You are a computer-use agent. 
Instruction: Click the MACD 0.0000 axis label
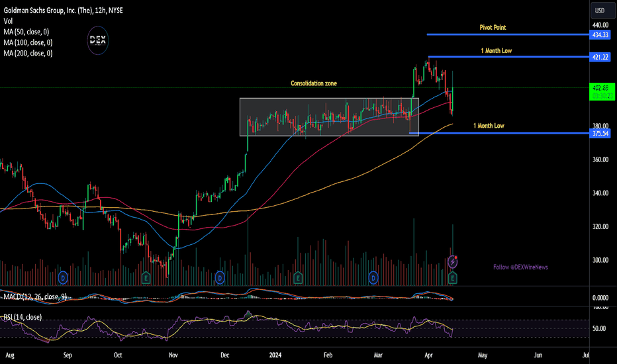tap(600, 298)
